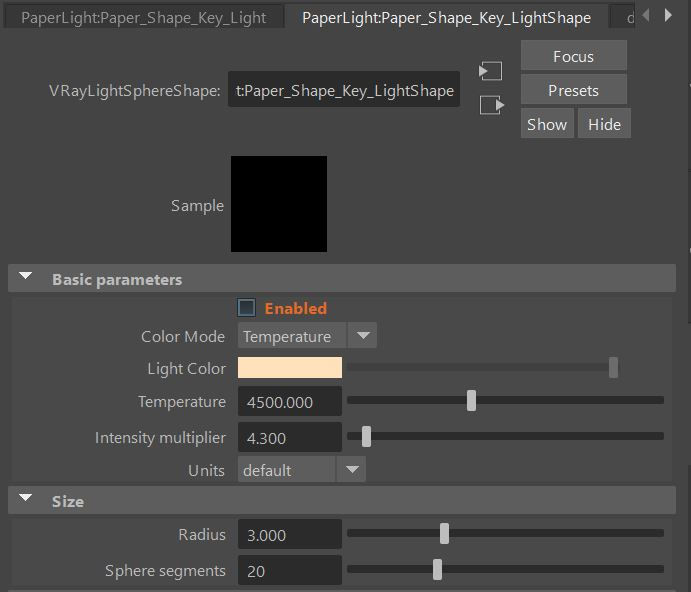The image size is (691, 592).
Task: Edit the VRayLightSphereShape name field
Action: click(344, 90)
